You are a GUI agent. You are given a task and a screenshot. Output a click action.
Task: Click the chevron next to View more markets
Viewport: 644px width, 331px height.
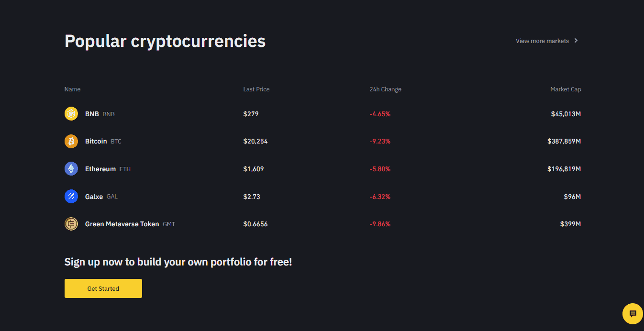(576, 41)
